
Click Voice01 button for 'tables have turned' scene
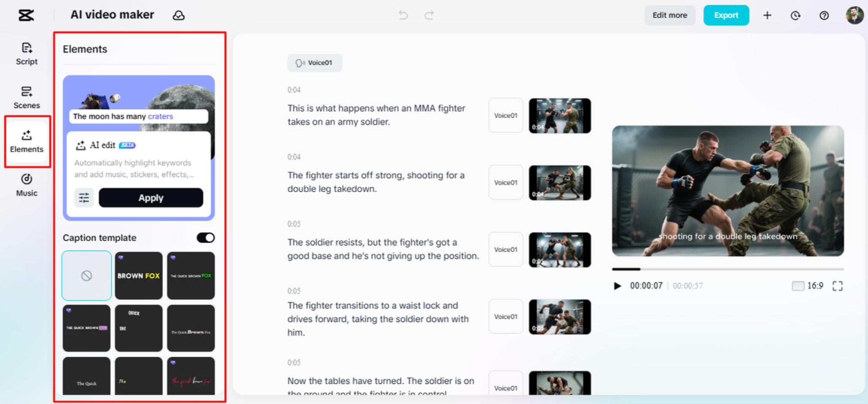[506, 383]
